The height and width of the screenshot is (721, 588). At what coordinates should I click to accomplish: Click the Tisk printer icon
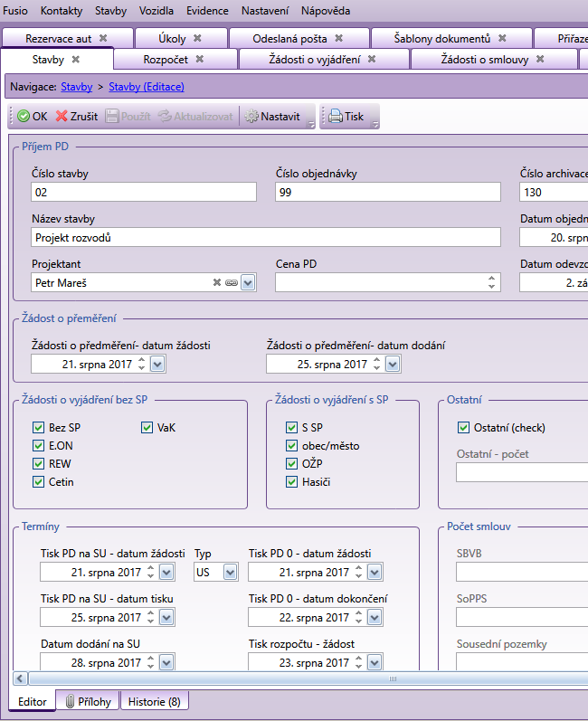[335, 117]
